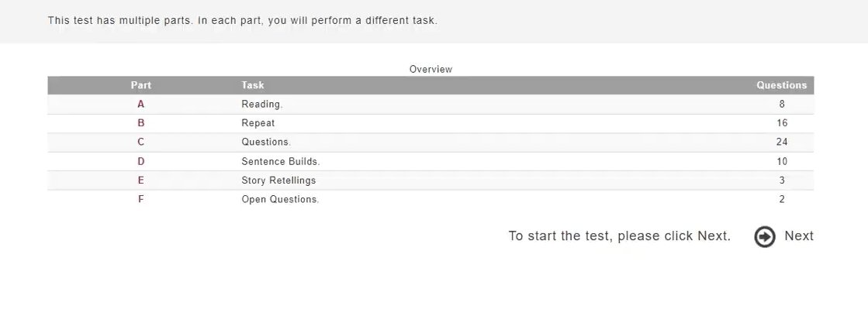Click the Next arrow icon
Screen dimensions: 868x323
pos(764,236)
